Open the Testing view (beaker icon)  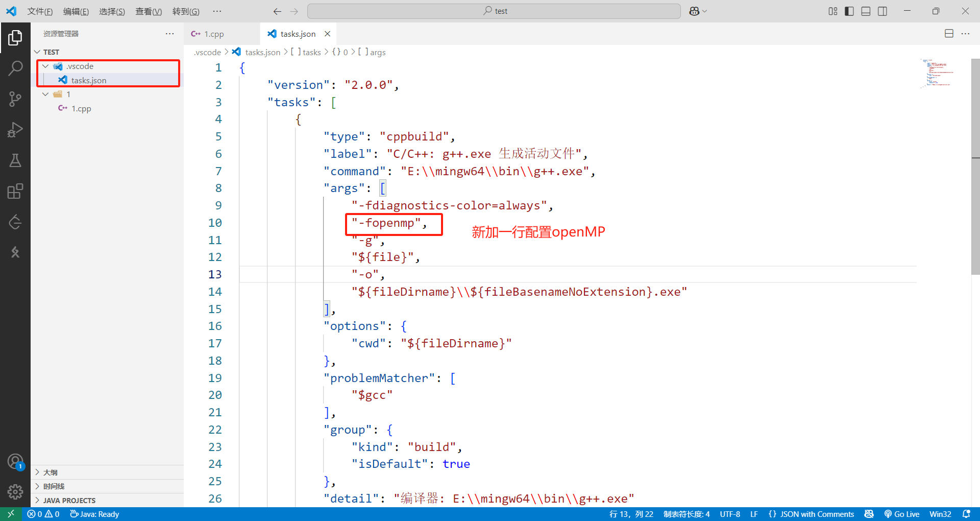click(x=15, y=160)
